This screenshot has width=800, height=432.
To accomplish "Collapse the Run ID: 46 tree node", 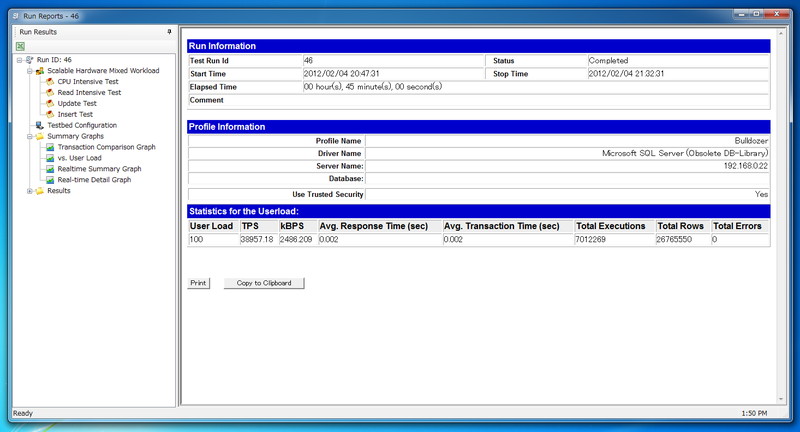I will click(19, 60).
